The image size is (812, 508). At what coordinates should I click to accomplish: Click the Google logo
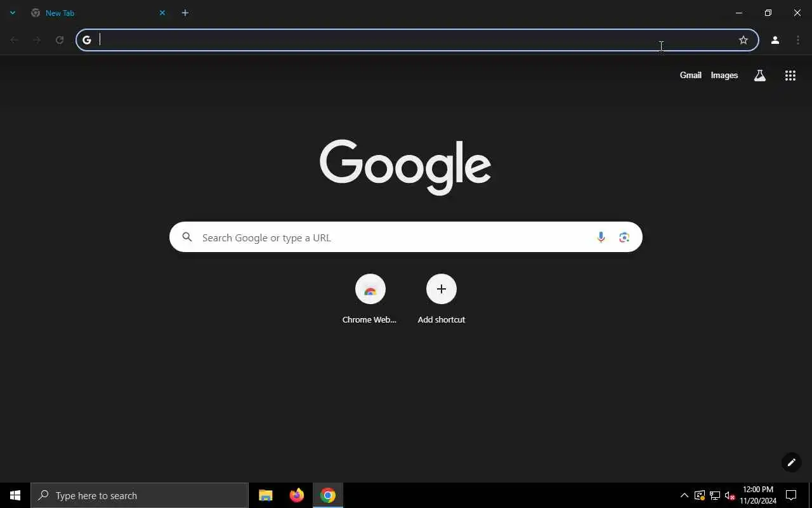pos(405,167)
